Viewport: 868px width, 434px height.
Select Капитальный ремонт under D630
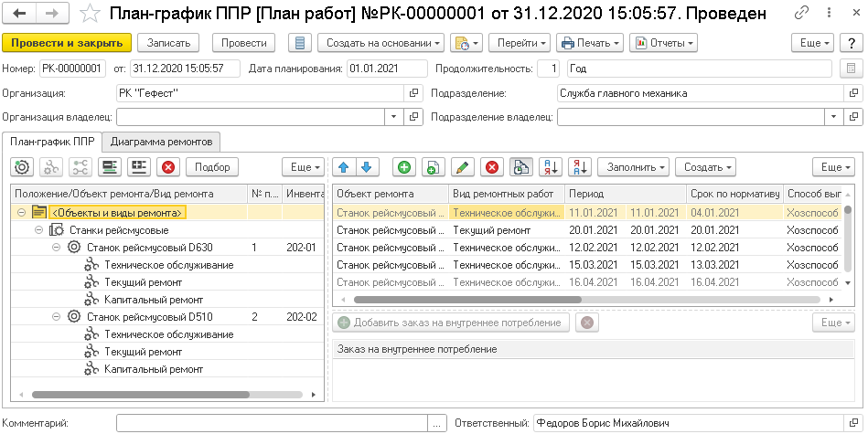coord(154,300)
